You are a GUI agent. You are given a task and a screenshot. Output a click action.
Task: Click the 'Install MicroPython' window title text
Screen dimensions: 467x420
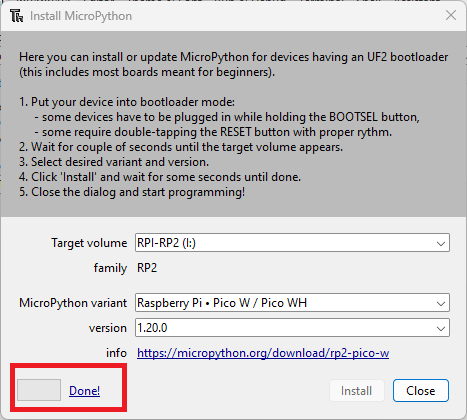(x=81, y=16)
